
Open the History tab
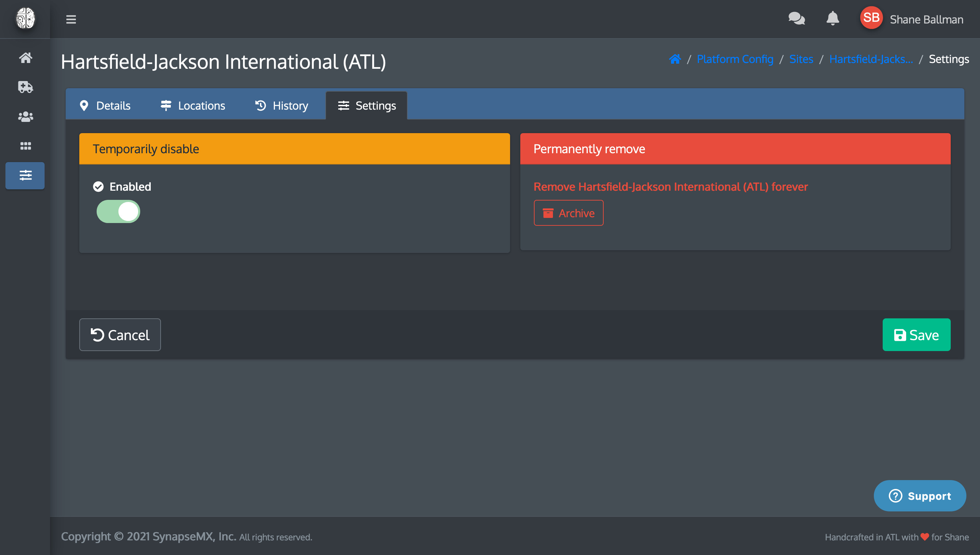281,106
